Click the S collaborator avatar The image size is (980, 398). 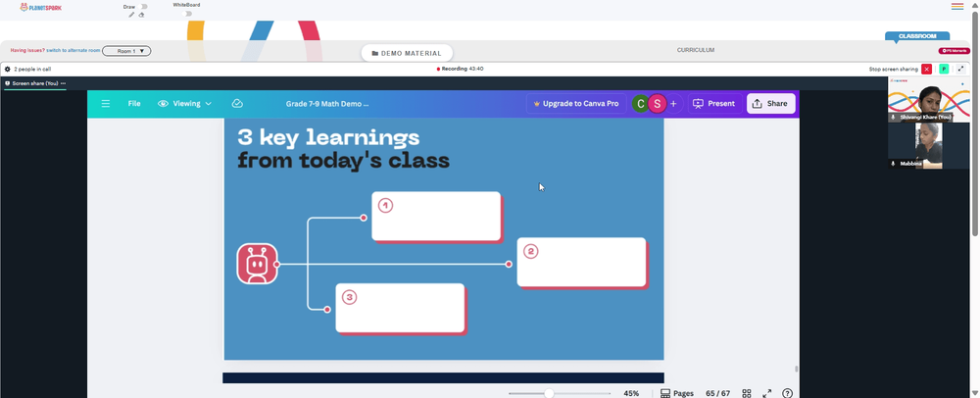click(x=657, y=104)
